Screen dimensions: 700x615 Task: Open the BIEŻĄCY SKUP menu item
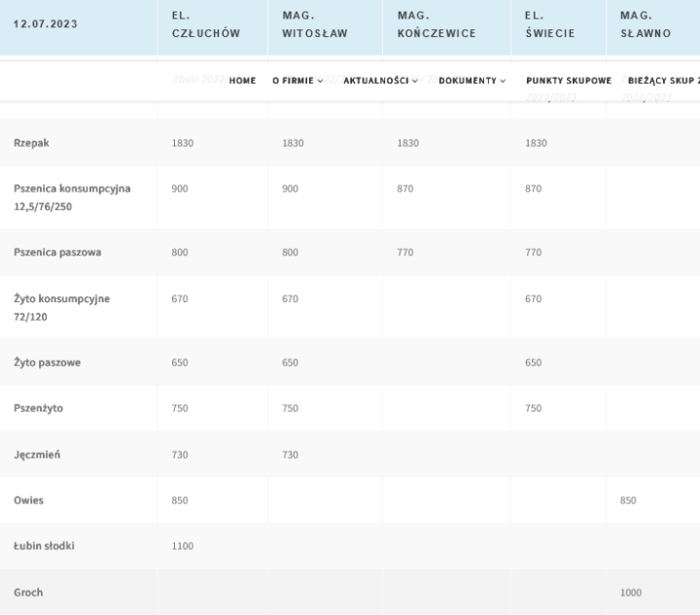[656, 81]
